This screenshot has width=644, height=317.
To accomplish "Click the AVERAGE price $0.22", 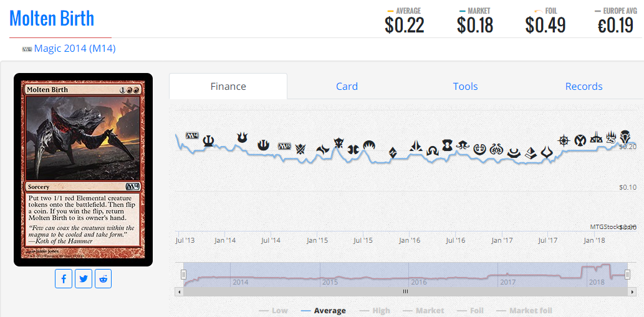I will [404, 26].
